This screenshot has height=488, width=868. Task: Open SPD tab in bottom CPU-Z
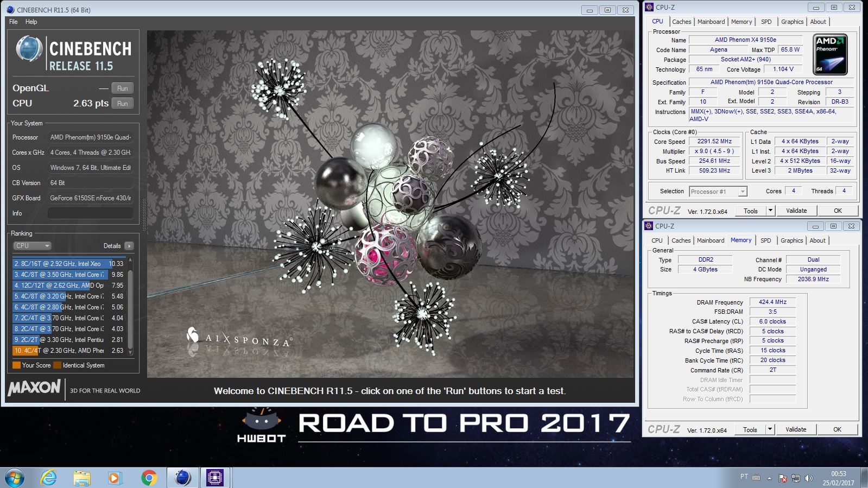(x=765, y=240)
